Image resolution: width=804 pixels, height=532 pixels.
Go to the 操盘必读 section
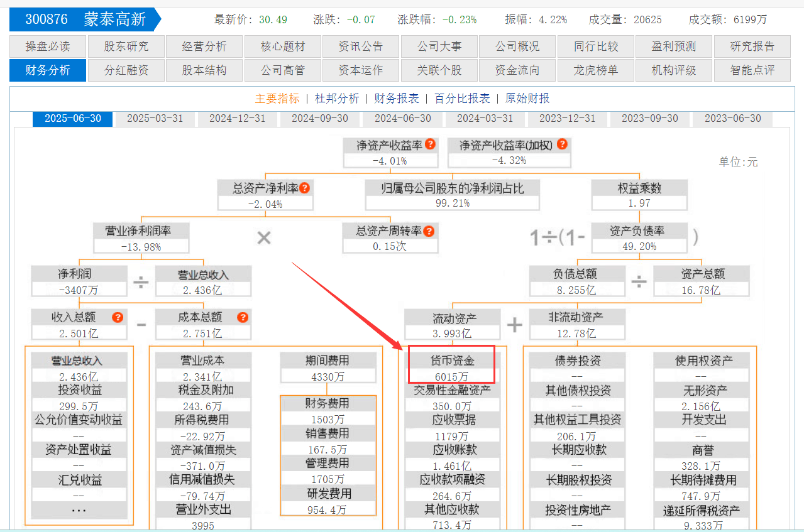point(48,46)
